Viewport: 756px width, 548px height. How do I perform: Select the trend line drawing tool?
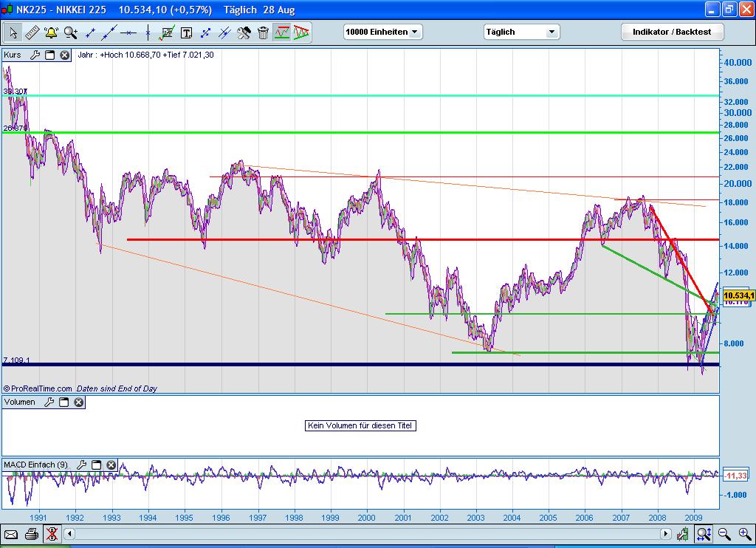point(109,32)
